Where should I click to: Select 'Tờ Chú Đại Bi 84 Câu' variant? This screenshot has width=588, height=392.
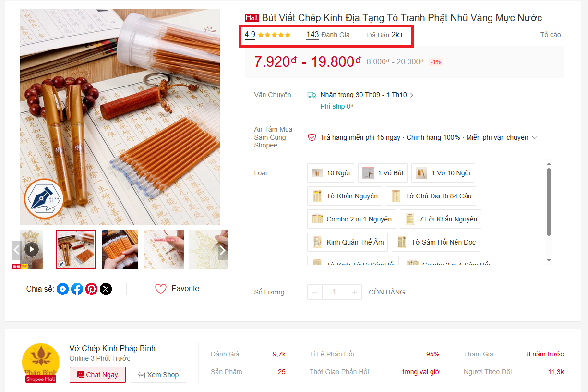(x=431, y=196)
